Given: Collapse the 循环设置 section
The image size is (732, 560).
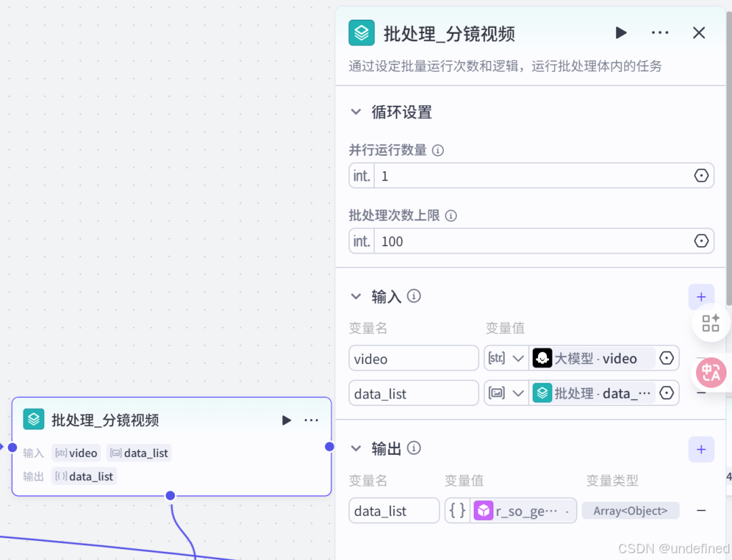Looking at the screenshot, I should click(356, 112).
